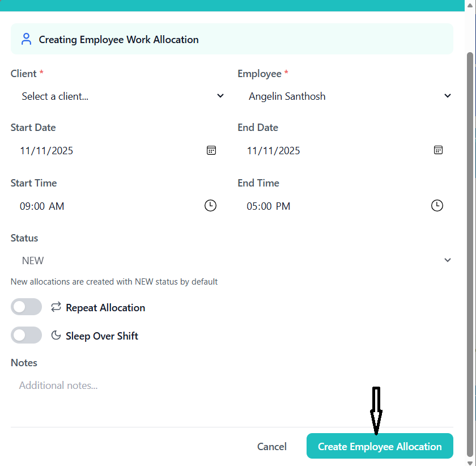The image size is (476, 466).
Task: Open the Status dropdown set to NEW
Action: (x=231, y=261)
